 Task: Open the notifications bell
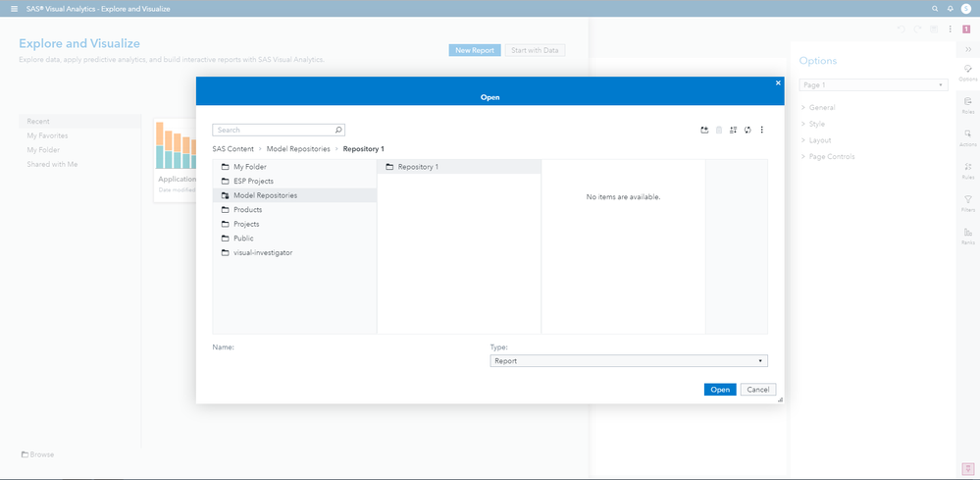(x=950, y=9)
